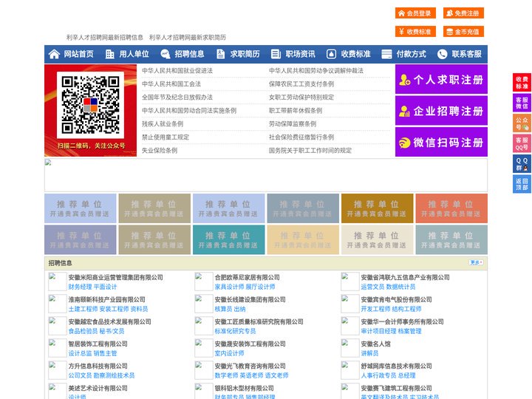Click the 返回顶部 side widget
Image resolution: width=532 pixels, height=399 pixels.
522,184
